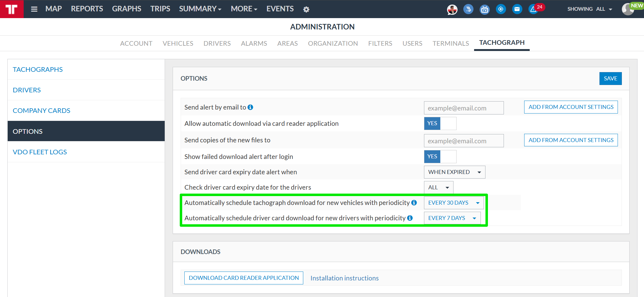
Task: Expand the EVERY 7 DAYS periodicity dropdown
Action: click(452, 218)
